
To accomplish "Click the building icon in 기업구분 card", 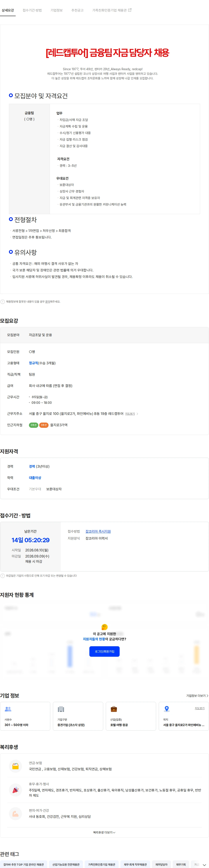I will click(61, 709).
